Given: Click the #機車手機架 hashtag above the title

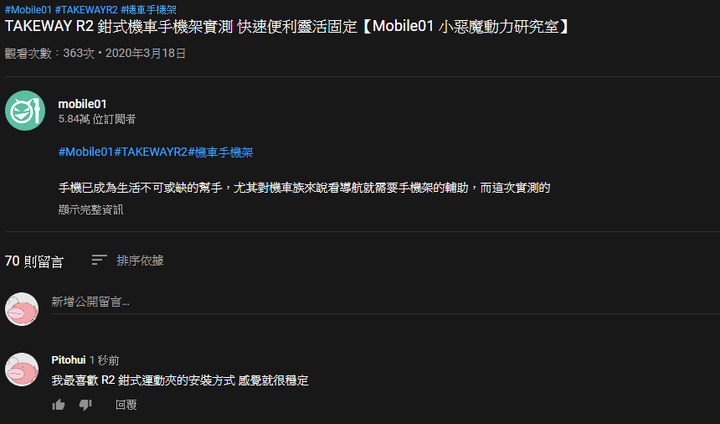Looking at the screenshot, I should click(148, 10).
